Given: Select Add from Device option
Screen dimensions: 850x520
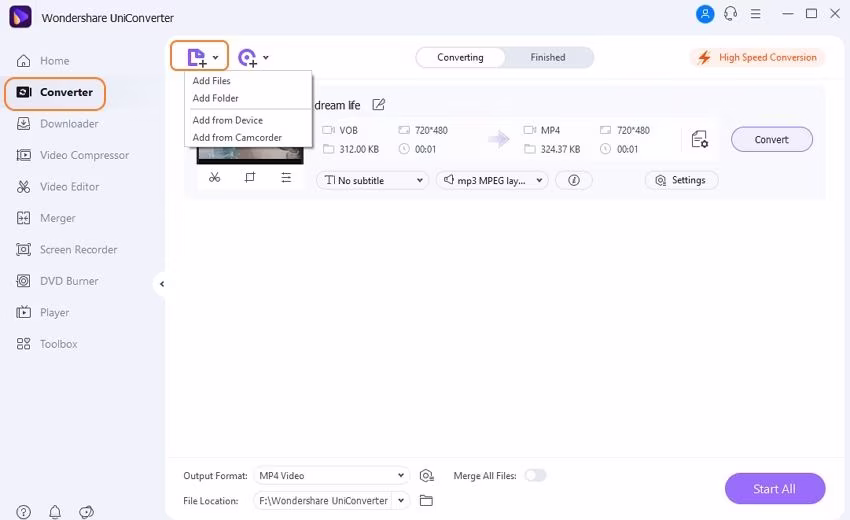Looking at the screenshot, I should (228, 120).
